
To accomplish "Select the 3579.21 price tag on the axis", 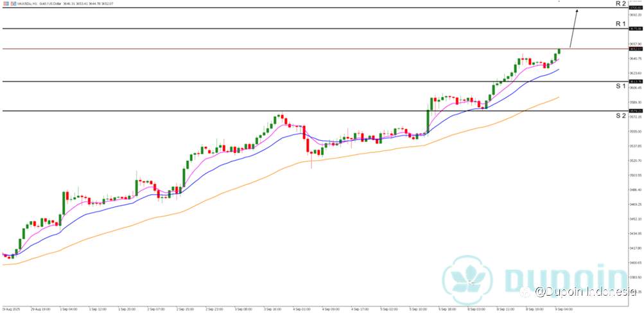I will [636, 111].
